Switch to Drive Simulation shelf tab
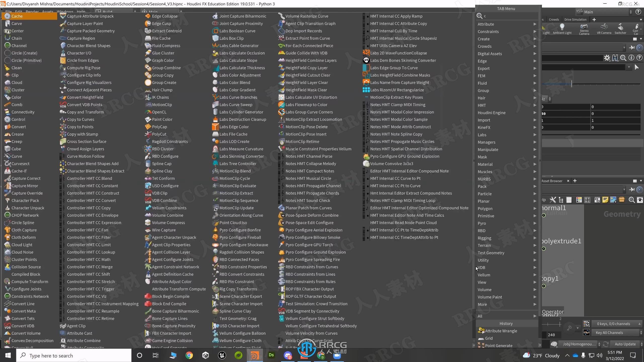 coord(575,19)
